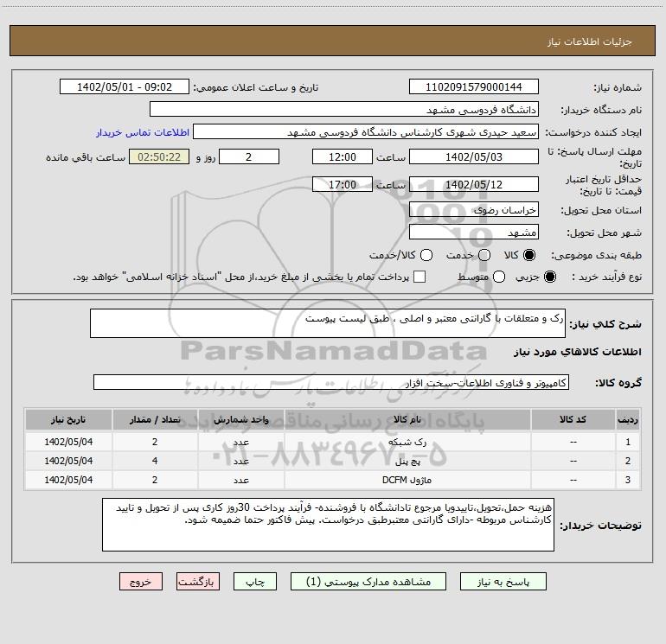
Task: Click the چاپ print button
Action: coord(255,582)
